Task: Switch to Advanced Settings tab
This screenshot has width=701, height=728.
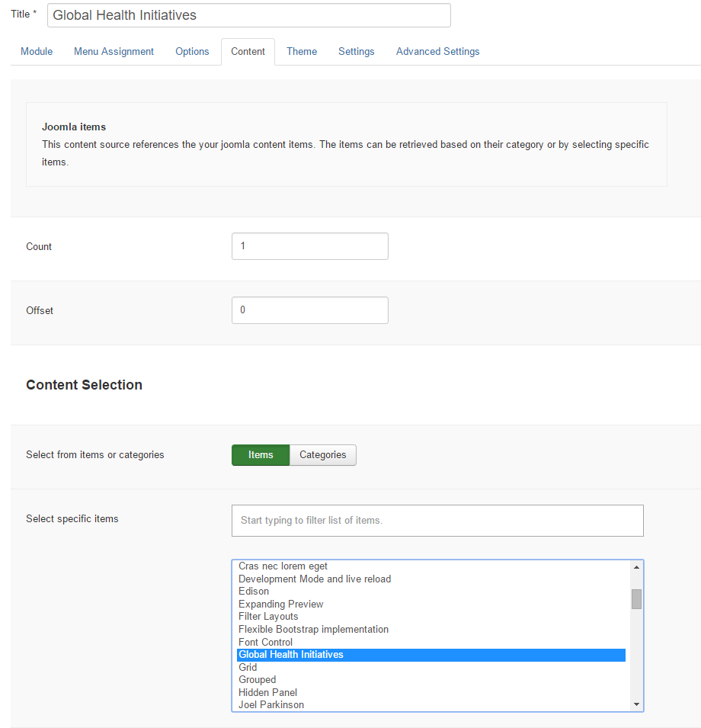Action: pos(437,52)
